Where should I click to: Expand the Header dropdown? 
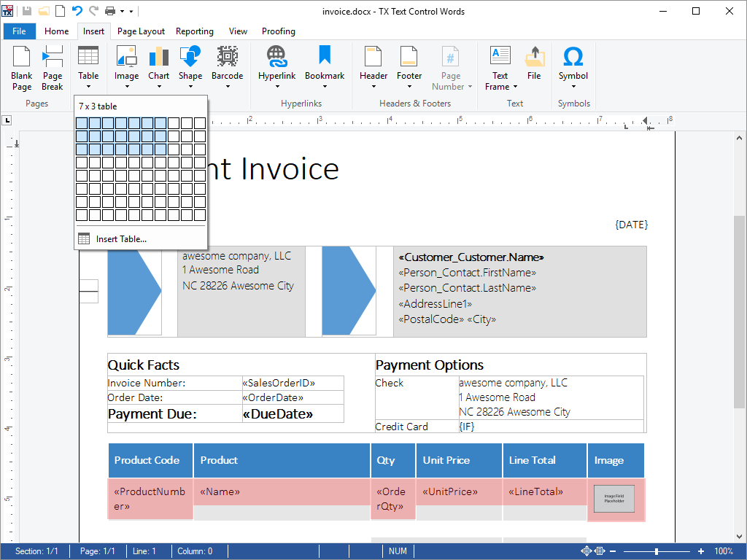pyautogui.click(x=373, y=86)
